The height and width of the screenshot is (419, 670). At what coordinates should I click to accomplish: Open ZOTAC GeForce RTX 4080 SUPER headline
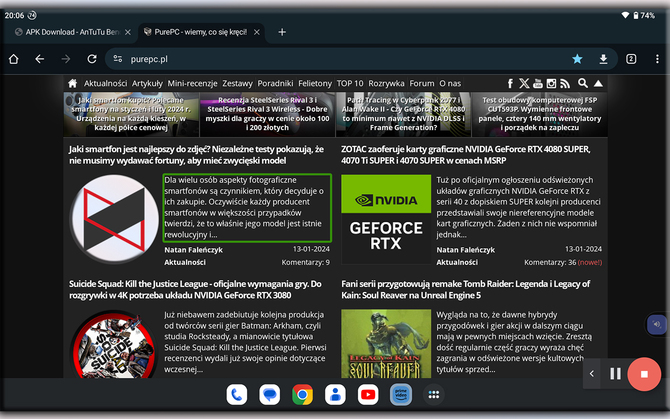point(466,155)
